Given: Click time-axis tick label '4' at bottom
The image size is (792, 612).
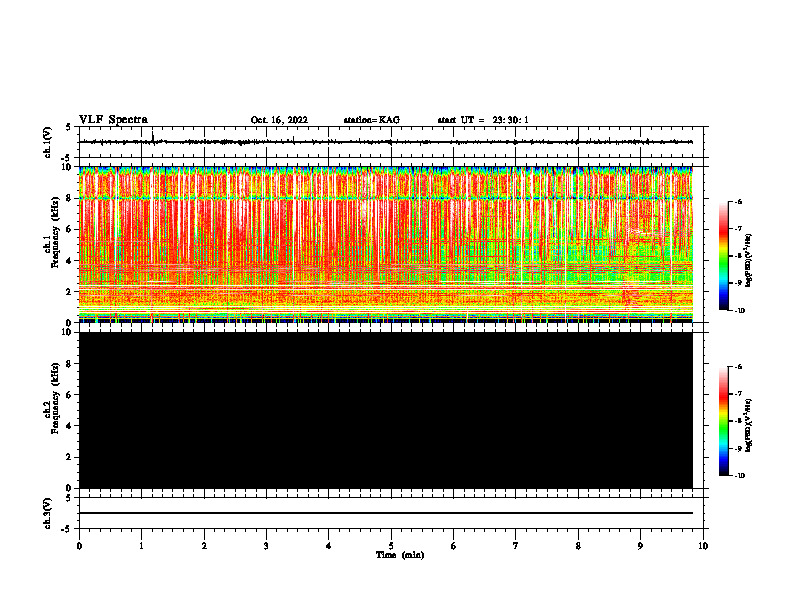Looking at the screenshot, I should (x=329, y=546).
